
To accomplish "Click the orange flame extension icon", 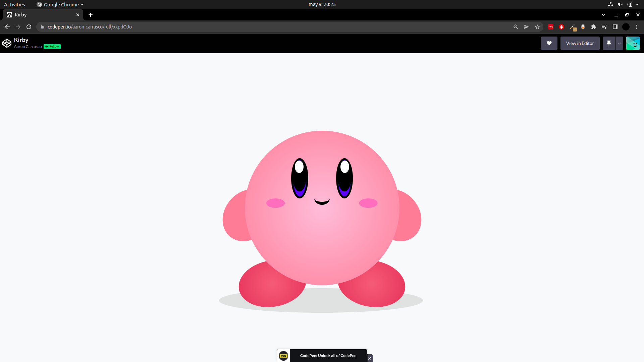I will coord(583,27).
